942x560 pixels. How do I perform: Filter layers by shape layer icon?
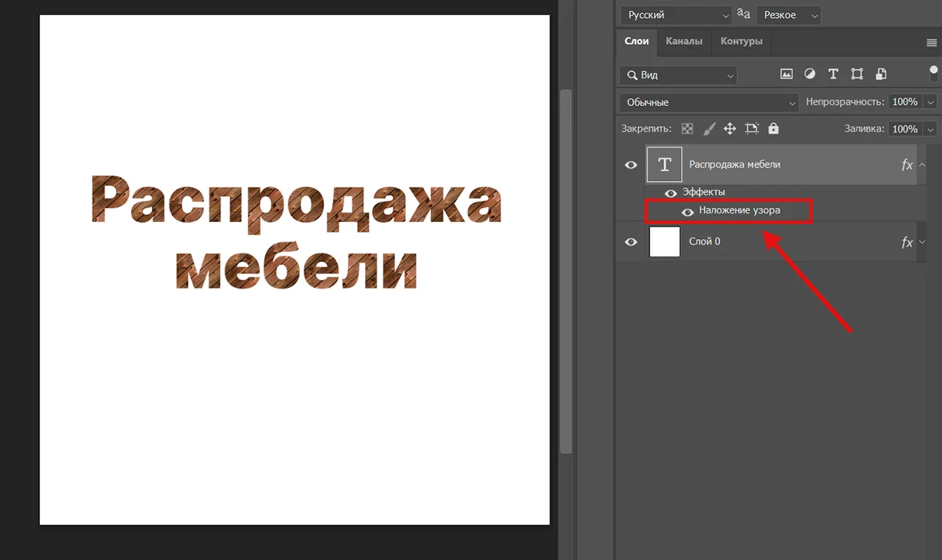(x=856, y=75)
